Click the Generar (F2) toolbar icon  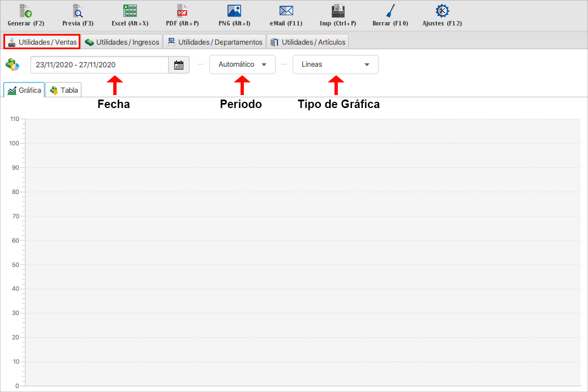point(26,11)
